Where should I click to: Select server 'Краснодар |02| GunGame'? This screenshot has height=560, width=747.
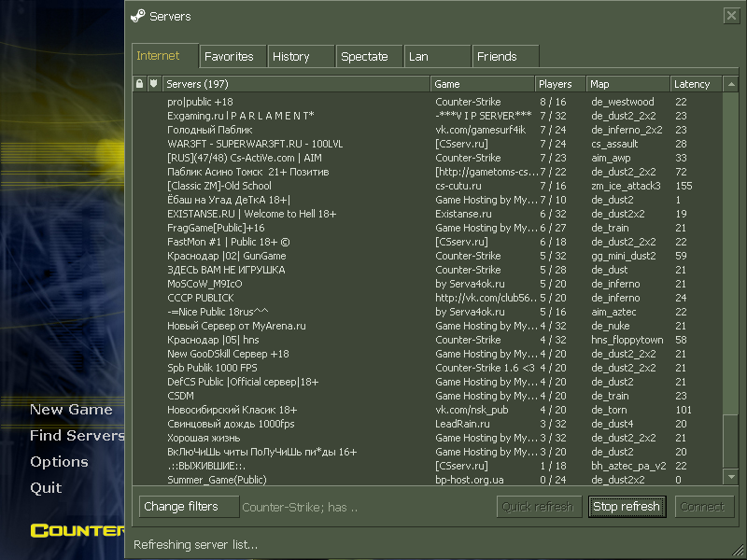[428, 256]
